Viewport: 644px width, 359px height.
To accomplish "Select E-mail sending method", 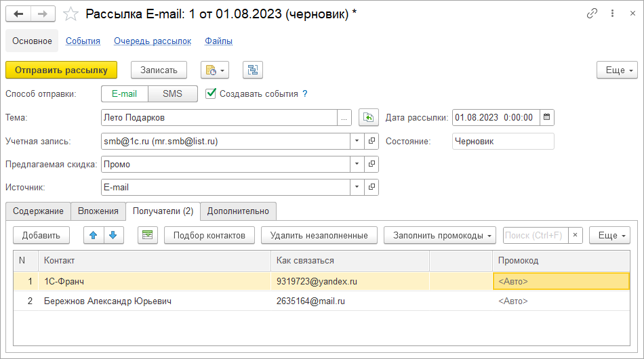I will 124,93.
